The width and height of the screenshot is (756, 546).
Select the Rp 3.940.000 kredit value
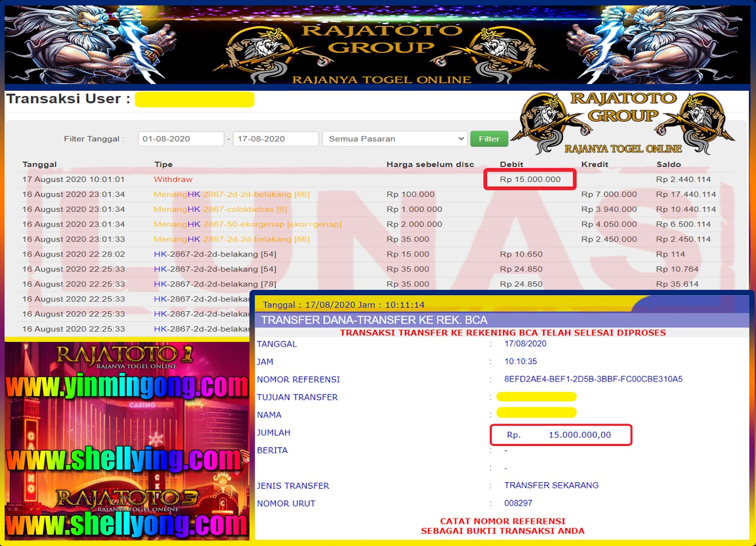(x=609, y=209)
